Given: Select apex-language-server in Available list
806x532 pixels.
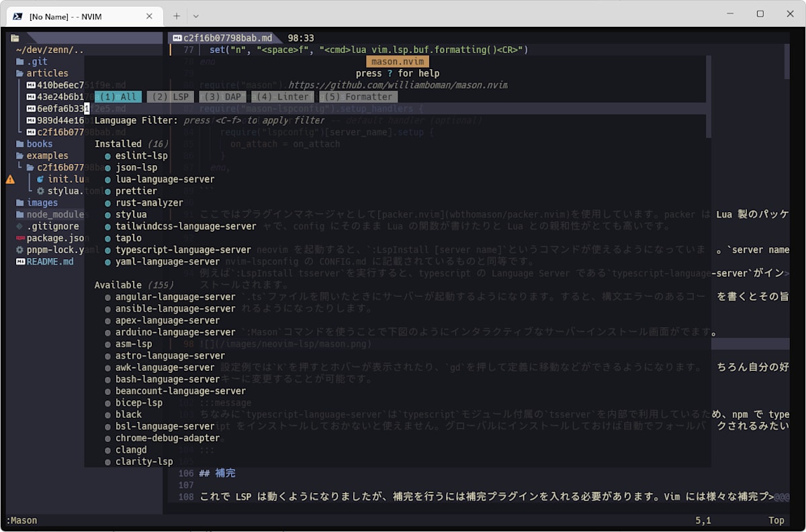Looking at the screenshot, I should coord(167,320).
